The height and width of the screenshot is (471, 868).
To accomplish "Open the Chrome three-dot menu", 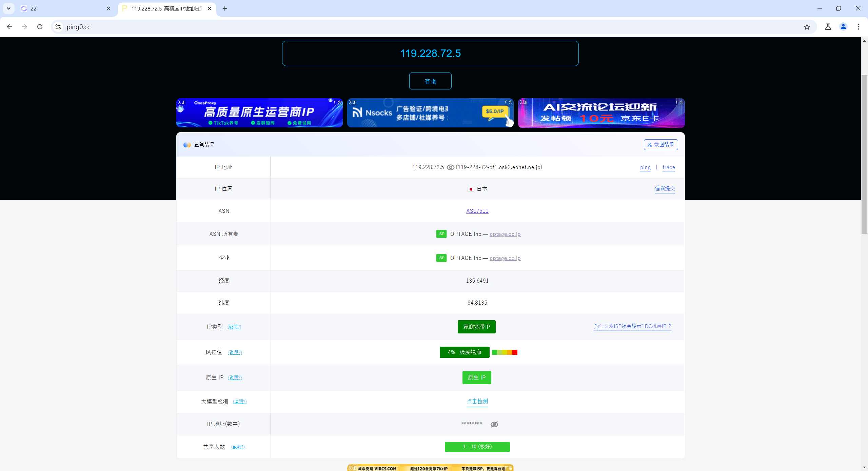I will [x=859, y=27].
